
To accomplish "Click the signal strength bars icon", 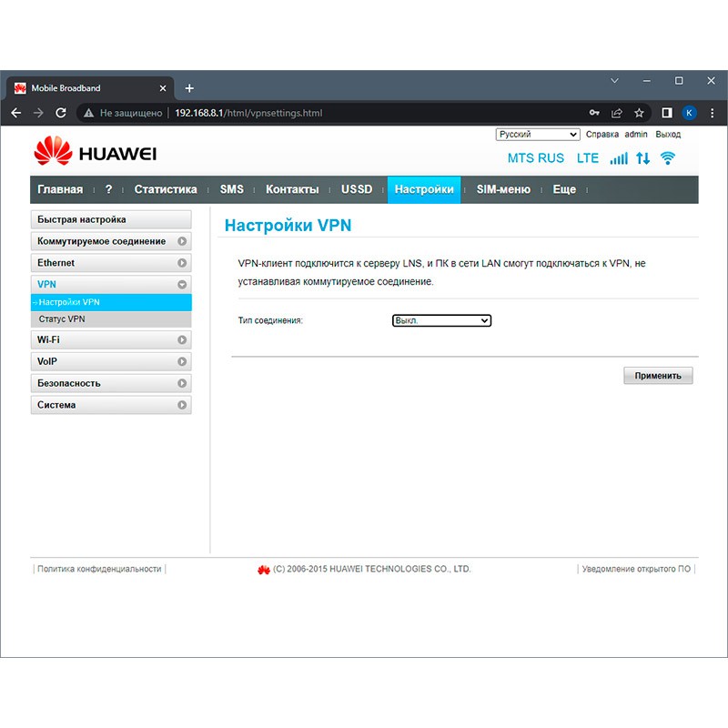I will [619, 158].
